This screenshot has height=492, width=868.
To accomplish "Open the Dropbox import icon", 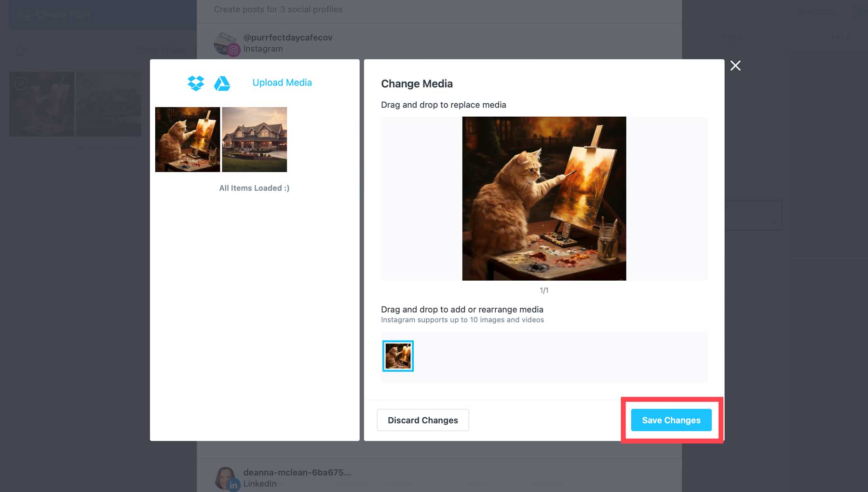I will coord(196,83).
